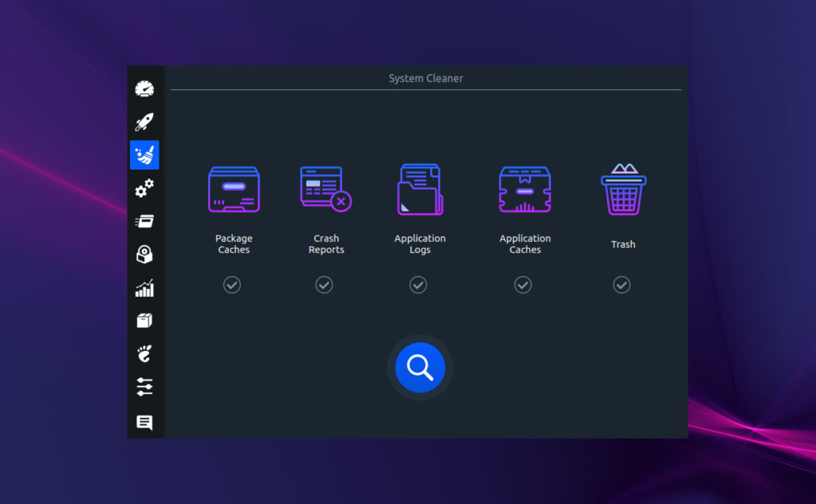Open Services using gears icon

click(x=144, y=188)
